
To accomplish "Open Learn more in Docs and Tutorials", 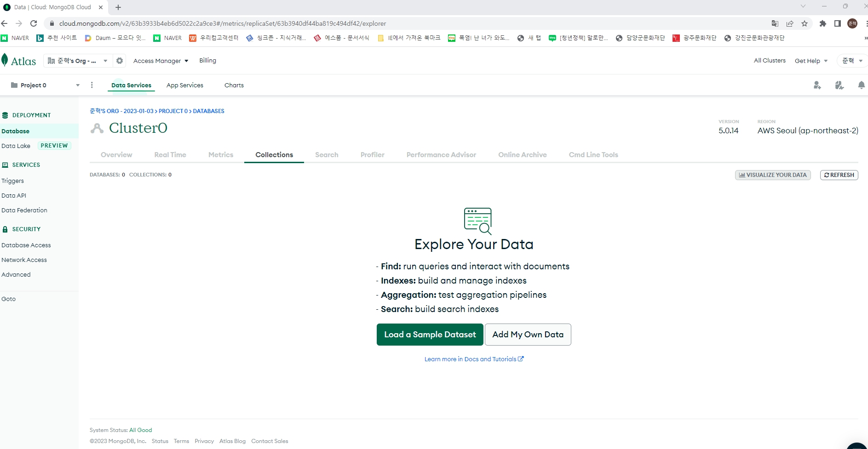I will point(474,359).
